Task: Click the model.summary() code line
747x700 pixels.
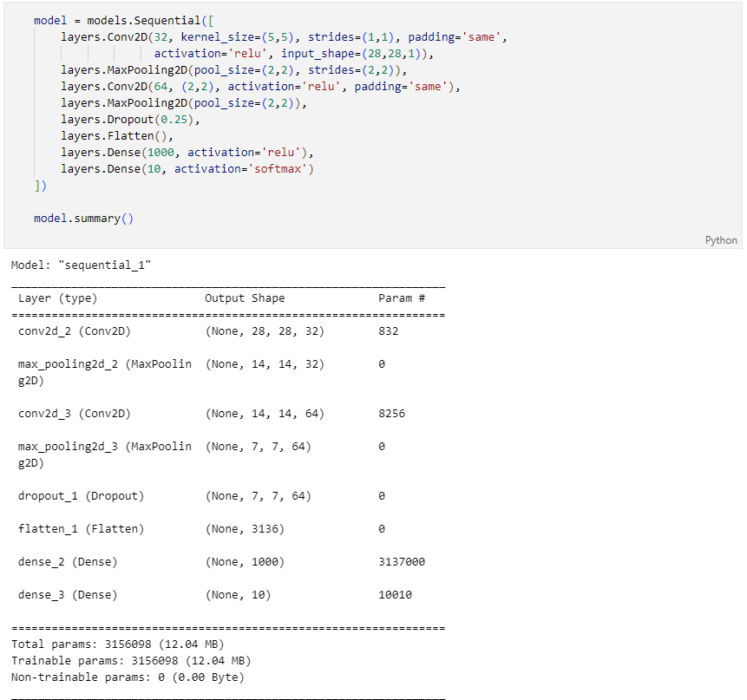Action: pyautogui.click(x=83, y=218)
